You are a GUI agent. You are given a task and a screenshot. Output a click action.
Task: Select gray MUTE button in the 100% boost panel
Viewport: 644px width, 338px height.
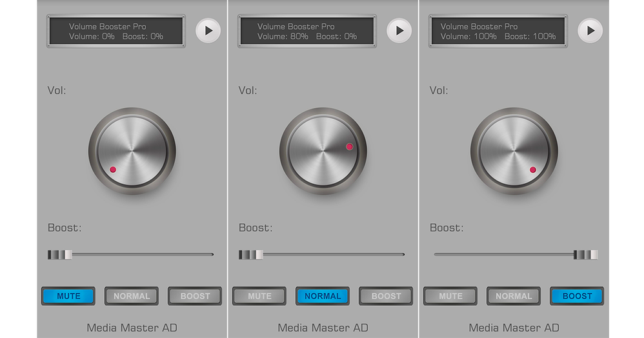[450, 296]
